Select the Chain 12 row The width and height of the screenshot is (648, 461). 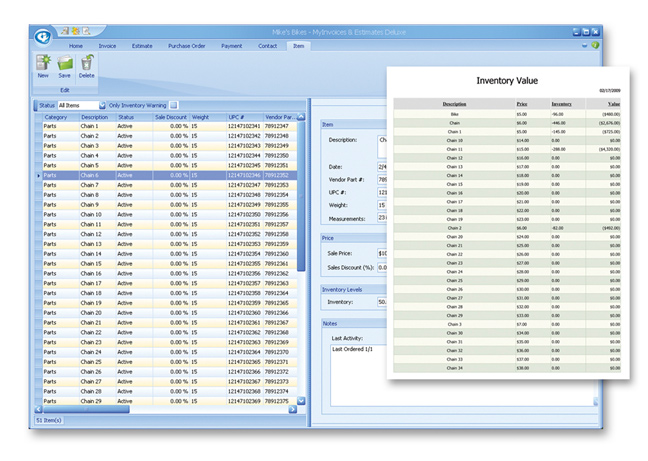[x=91, y=234]
